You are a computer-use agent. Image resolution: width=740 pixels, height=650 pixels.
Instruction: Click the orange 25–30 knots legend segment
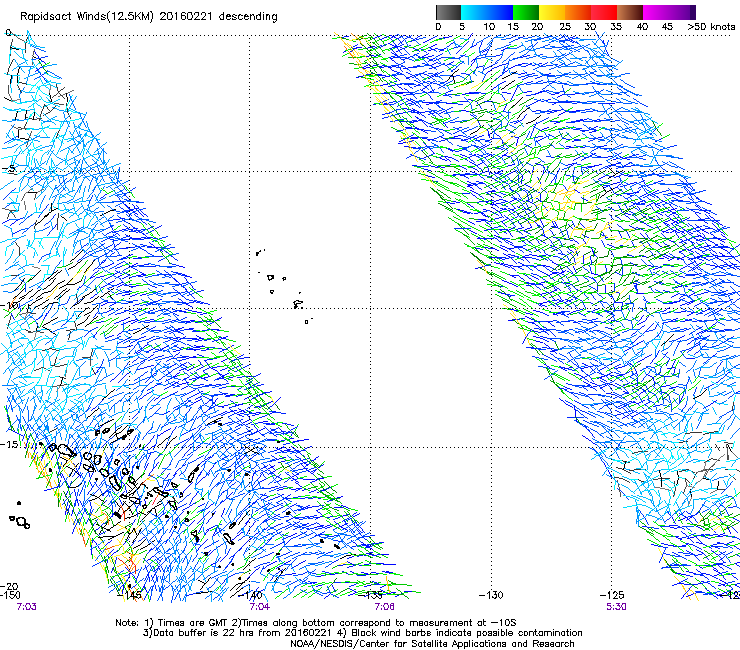pyautogui.click(x=578, y=12)
